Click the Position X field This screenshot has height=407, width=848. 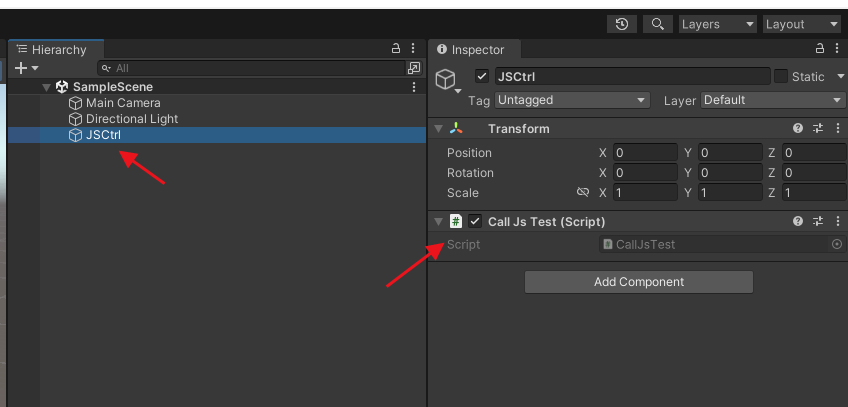point(645,153)
